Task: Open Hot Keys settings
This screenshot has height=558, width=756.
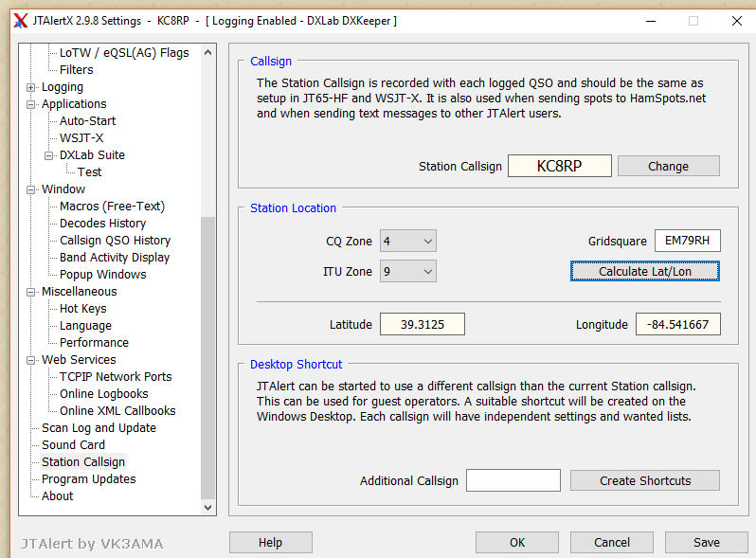Action: click(x=83, y=309)
